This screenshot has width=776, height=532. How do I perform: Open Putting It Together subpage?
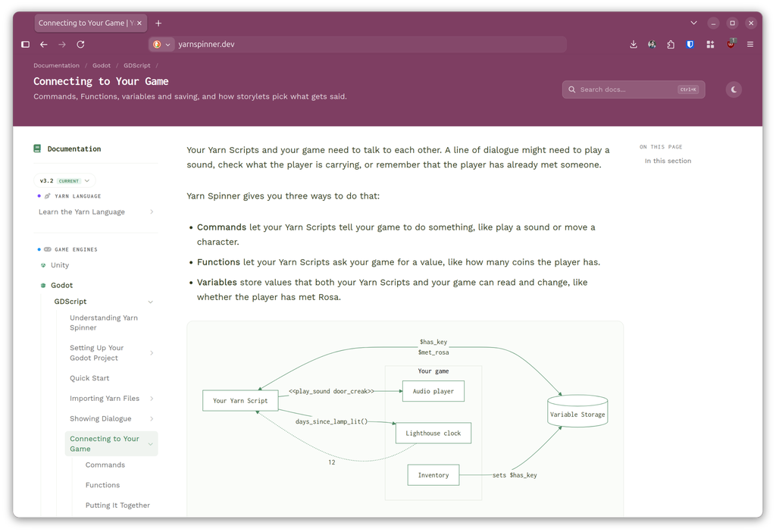tap(117, 505)
